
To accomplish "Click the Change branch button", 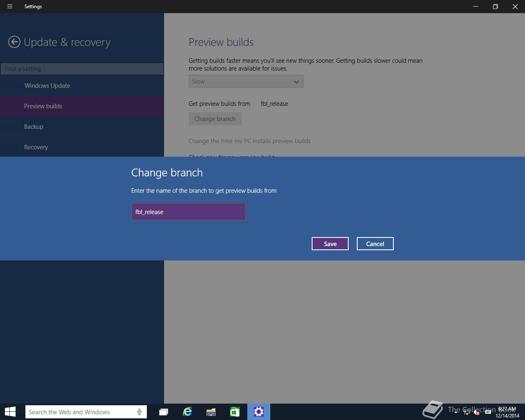I will click(215, 119).
